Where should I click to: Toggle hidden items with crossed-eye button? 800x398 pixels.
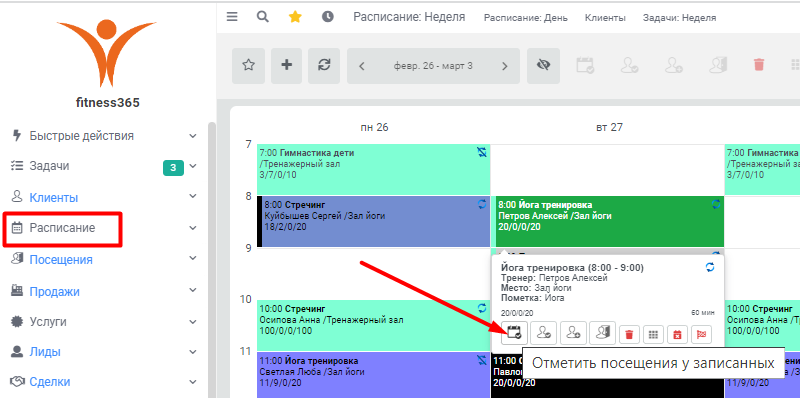pyautogui.click(x=543, y=66)
